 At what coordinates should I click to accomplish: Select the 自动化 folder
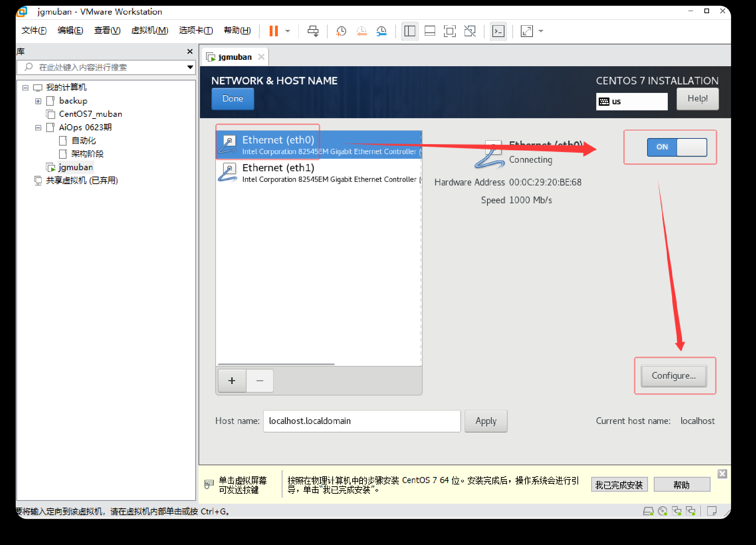84,141
